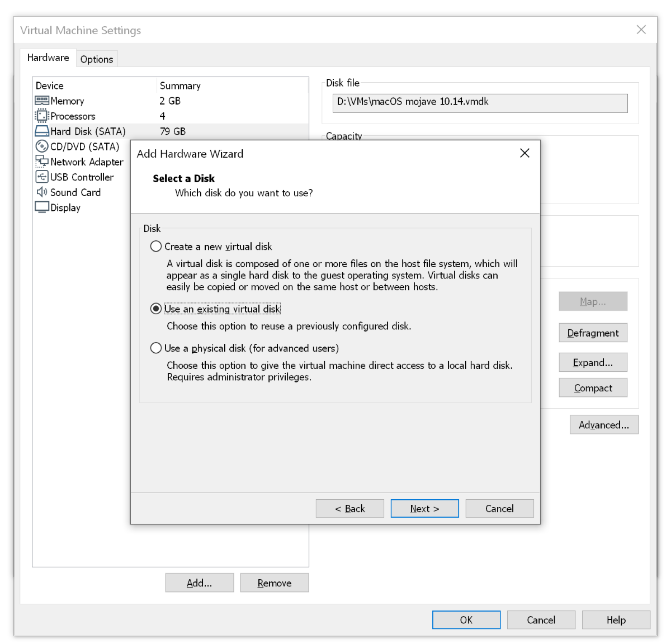
Task: Click the Hard Disk (SATA) drive icon
Action: coord(42,131)
